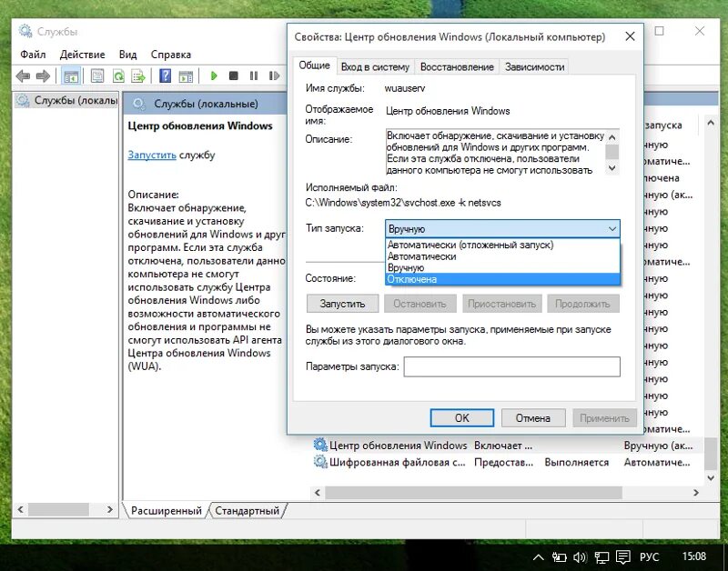The width and height of the screenshot is (728, 571).
Task: Switch to the Стандартный view tab
Action: click(247, 511)
